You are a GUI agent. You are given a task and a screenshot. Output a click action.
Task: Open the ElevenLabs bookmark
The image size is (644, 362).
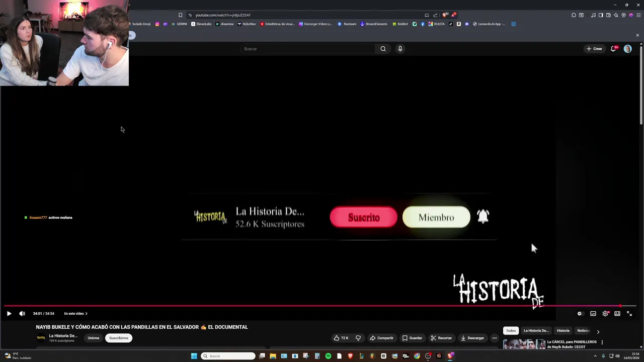[x=202, y=24]
